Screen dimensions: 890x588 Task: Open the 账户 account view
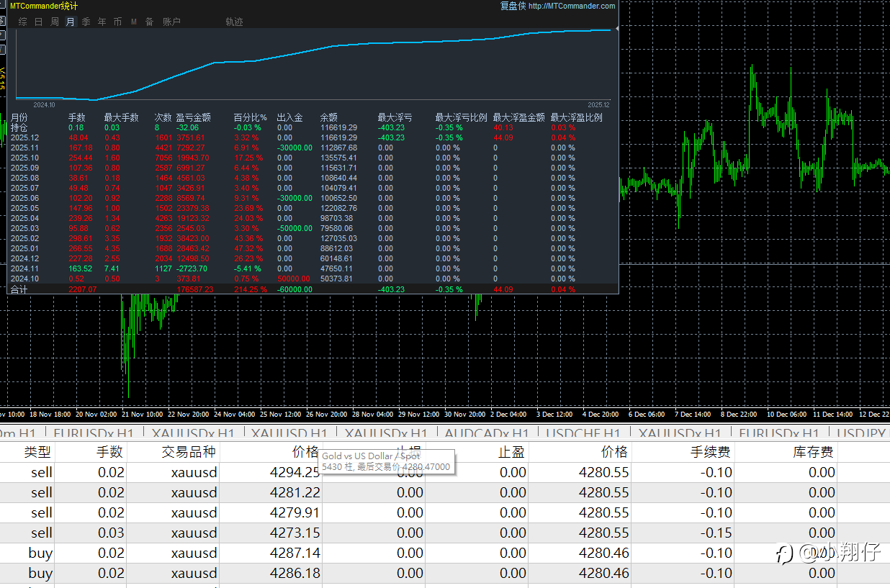pos(171,22)
